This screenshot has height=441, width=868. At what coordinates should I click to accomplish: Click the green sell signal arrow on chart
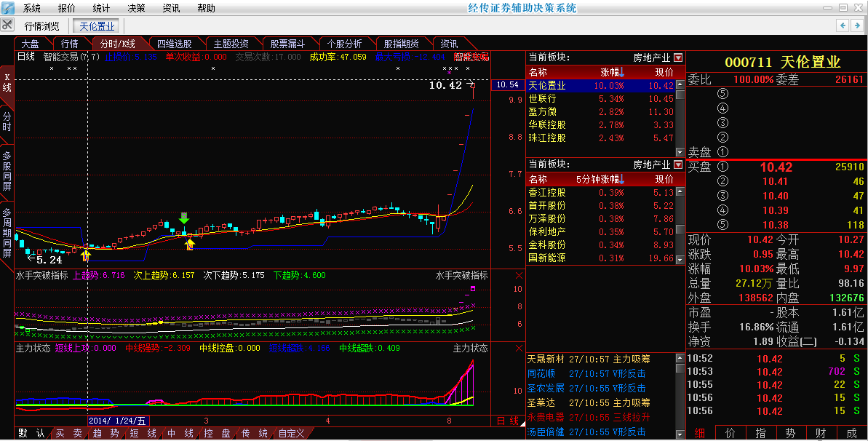(184, 218)
